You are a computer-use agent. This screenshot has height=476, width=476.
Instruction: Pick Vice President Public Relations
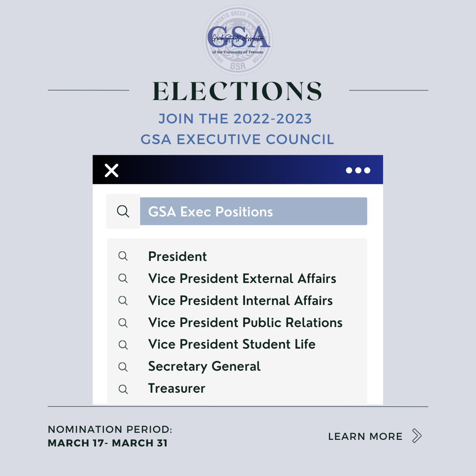point(245,323)
